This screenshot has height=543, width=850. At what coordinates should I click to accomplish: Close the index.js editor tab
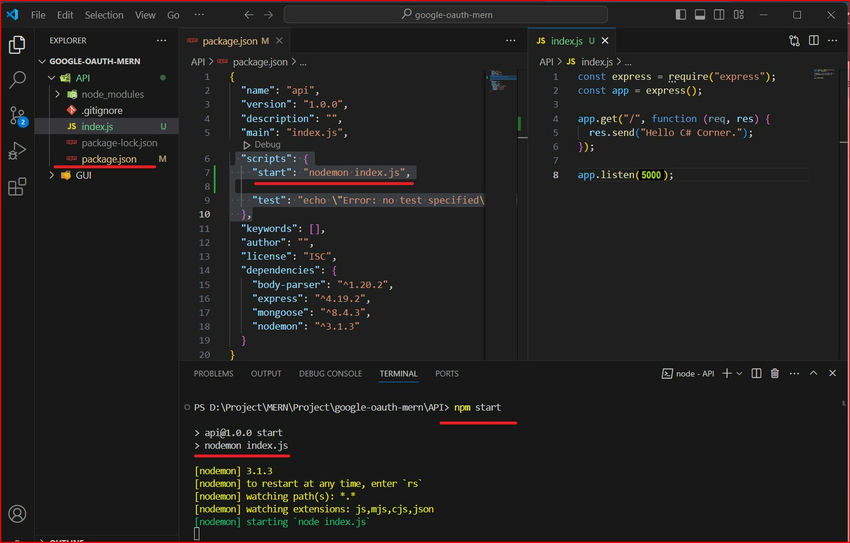(605, 41)
